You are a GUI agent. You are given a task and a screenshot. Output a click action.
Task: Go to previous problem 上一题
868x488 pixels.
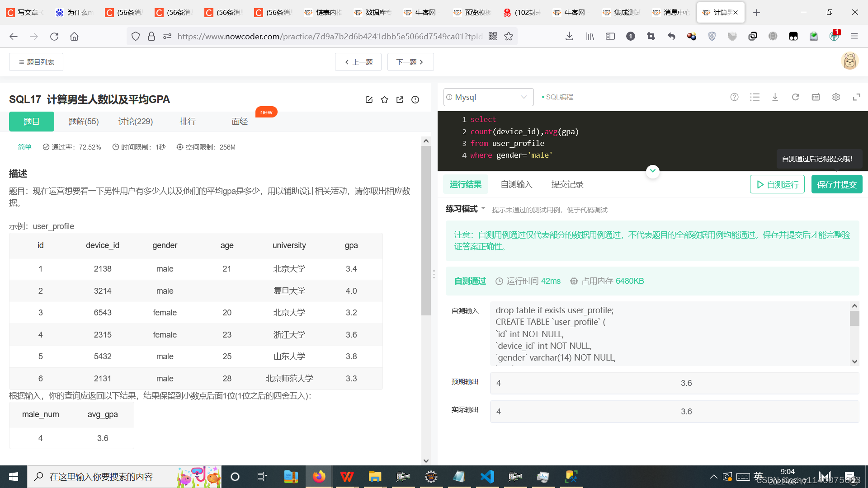coord(358,62)
